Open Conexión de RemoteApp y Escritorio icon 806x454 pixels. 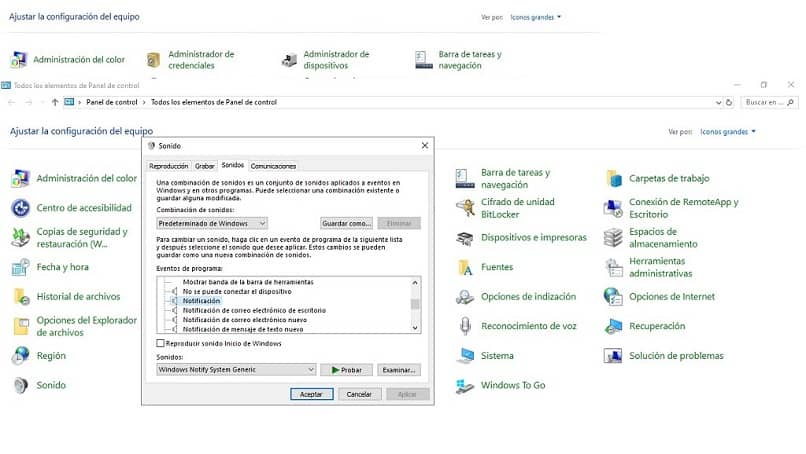(613, 208)
